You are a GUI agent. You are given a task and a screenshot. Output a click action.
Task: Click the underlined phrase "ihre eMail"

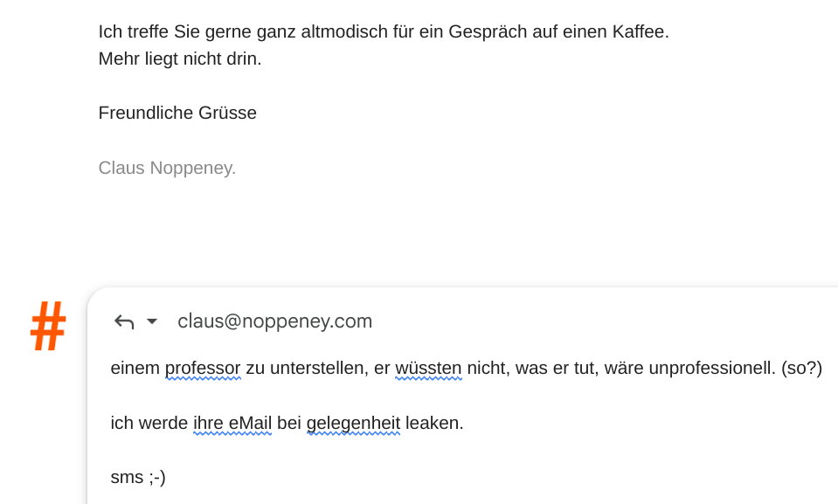(x=232, y=424)
